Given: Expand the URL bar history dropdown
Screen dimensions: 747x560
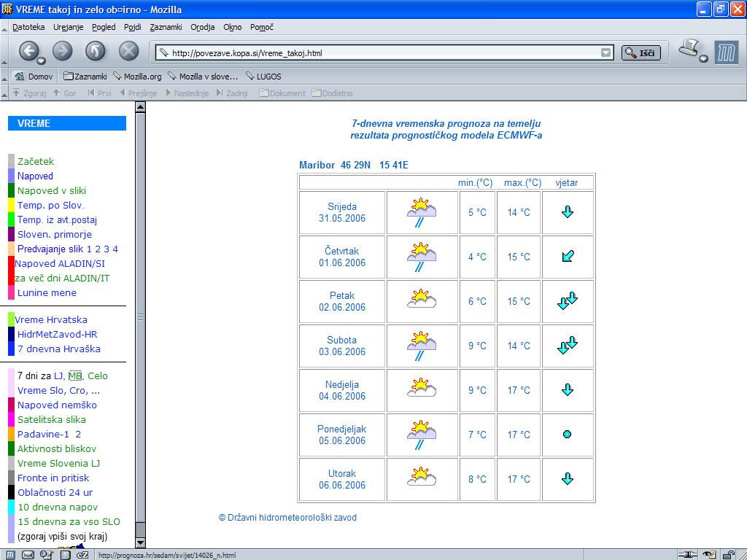Looking at the screenshot, I should coord(605,52).
